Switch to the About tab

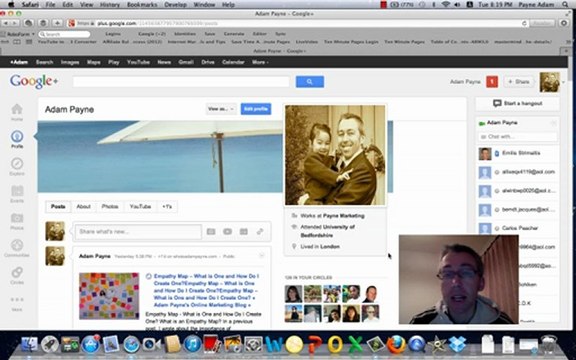tap(83, 206)
